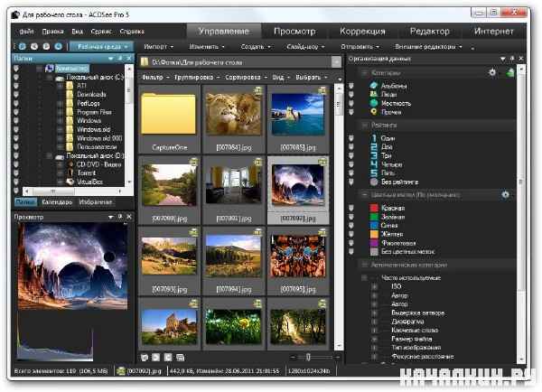
Task: Open the Слайд-шоу dropdown
Action: pos(305,46)
